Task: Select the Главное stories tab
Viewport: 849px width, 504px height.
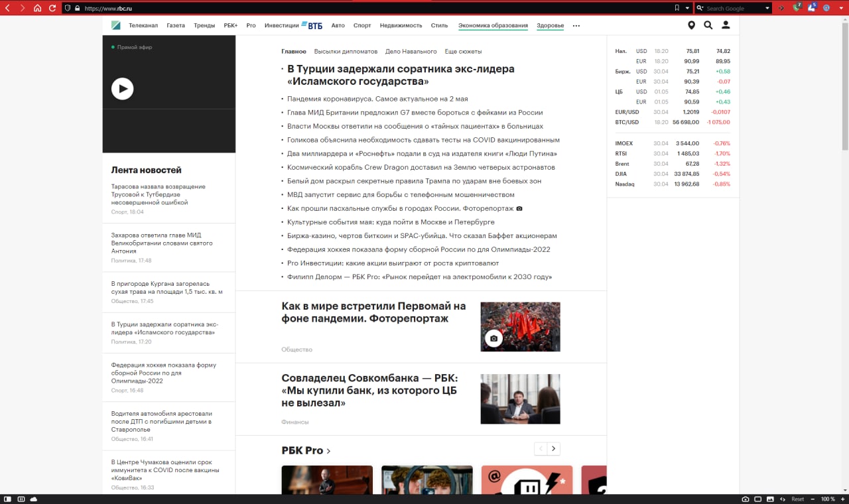Action: point(294,51)
